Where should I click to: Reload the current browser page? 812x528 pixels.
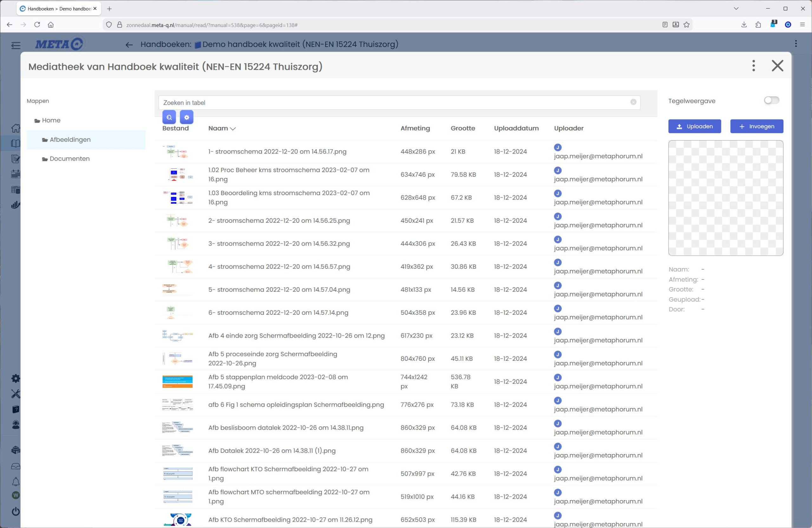(x=37, y=24)
